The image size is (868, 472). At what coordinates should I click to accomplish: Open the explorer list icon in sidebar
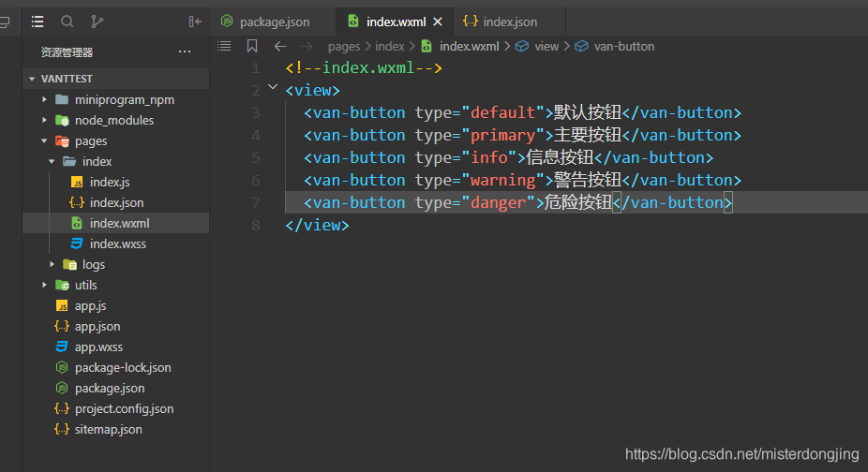click(x=37, y=22)
